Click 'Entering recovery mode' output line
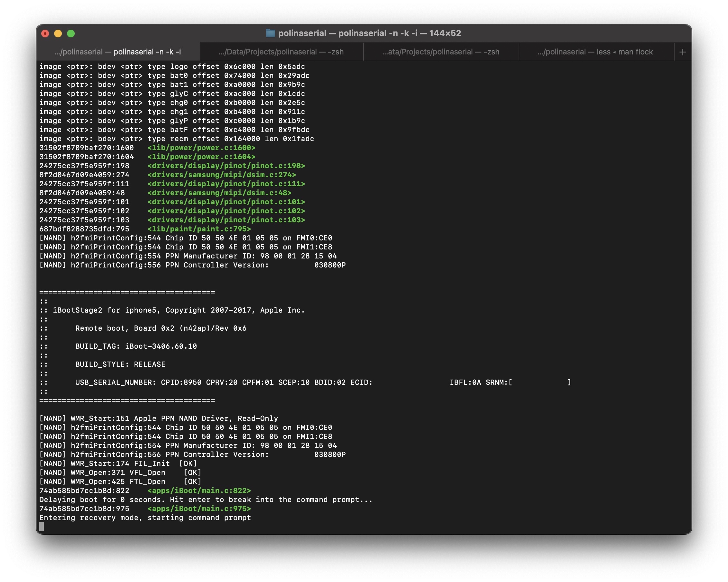The width and height of the screenshot is (728, 582). click(x=145, y=518)
